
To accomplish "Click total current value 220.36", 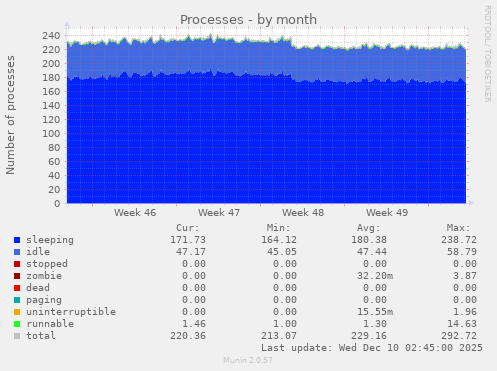I will [188, 336].
